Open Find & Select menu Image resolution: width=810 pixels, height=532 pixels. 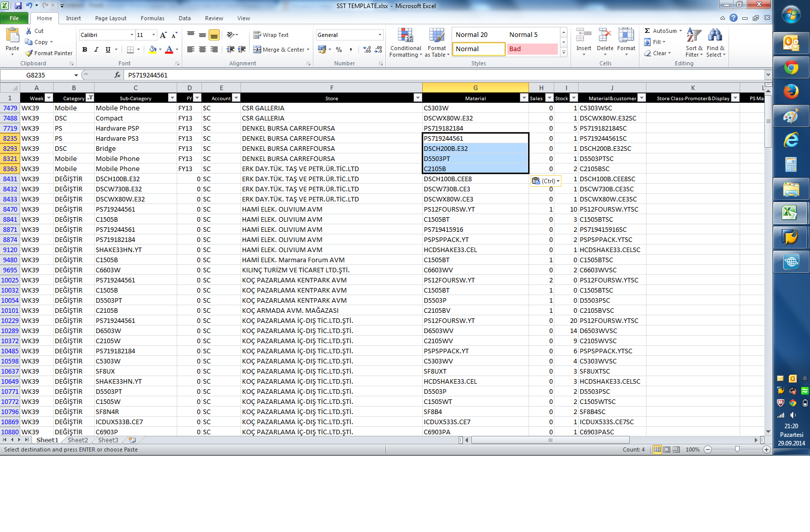[716, 43]
